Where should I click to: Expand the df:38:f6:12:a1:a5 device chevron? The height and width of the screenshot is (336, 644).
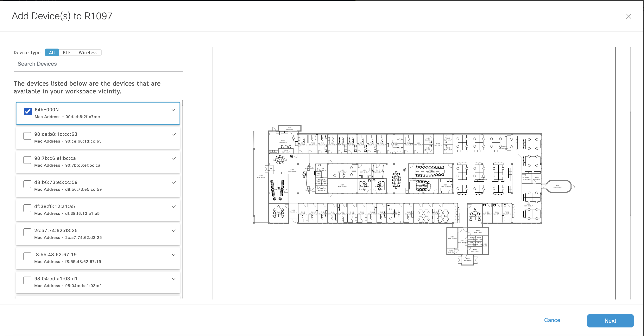(174, 207)
